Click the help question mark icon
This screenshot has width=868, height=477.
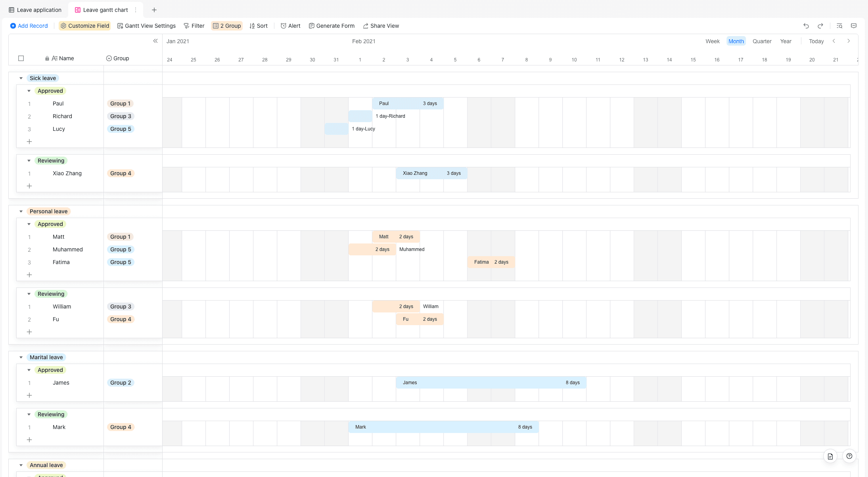click(x=849, y=456)
